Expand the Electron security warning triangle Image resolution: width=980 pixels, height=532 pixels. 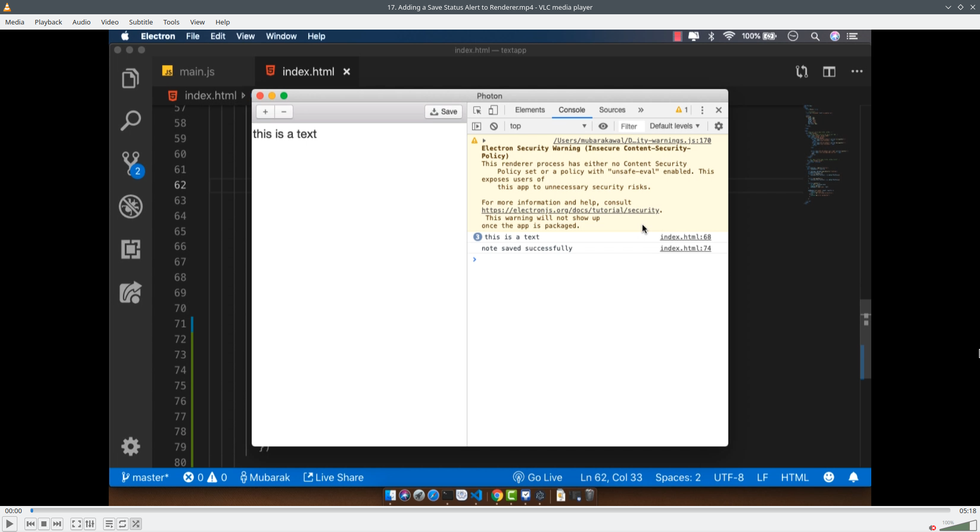coord(484,140)
